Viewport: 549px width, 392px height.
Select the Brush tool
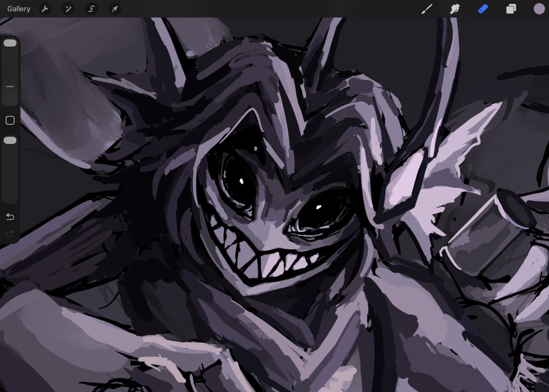426,9
